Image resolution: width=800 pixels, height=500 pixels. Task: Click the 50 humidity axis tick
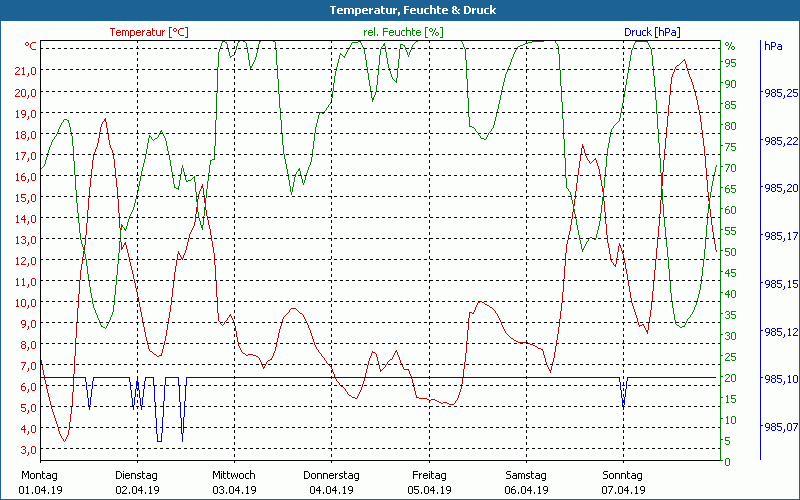point(731,252)
